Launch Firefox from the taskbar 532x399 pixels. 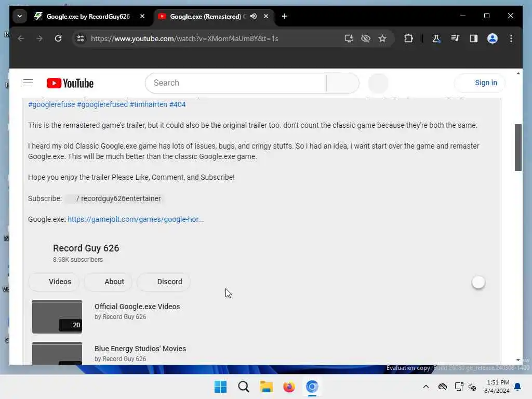(x=289, y=387)
